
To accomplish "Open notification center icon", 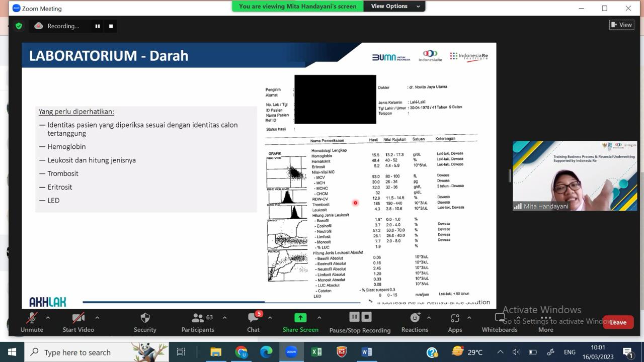I will coord(627,352).
